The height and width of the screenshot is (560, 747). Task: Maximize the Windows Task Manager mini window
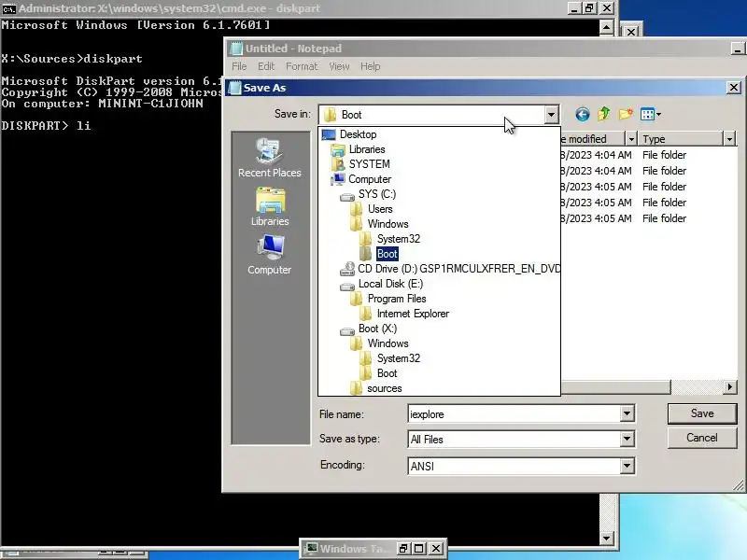[418, 549]
